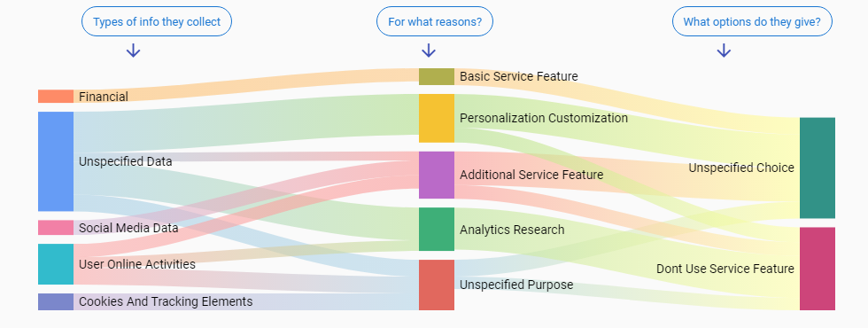
Task: Click the 'For what reasons?' pill
Action: (x=435, y=21)
